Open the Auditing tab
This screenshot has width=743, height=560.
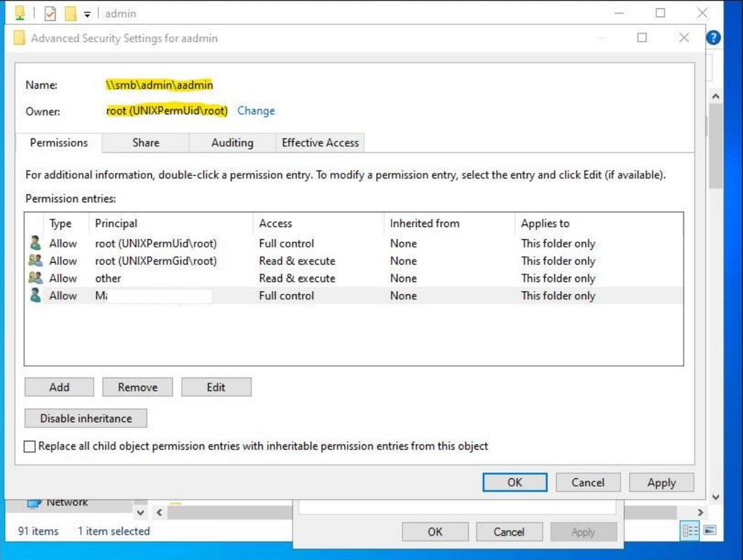click(x=232, y=143)
